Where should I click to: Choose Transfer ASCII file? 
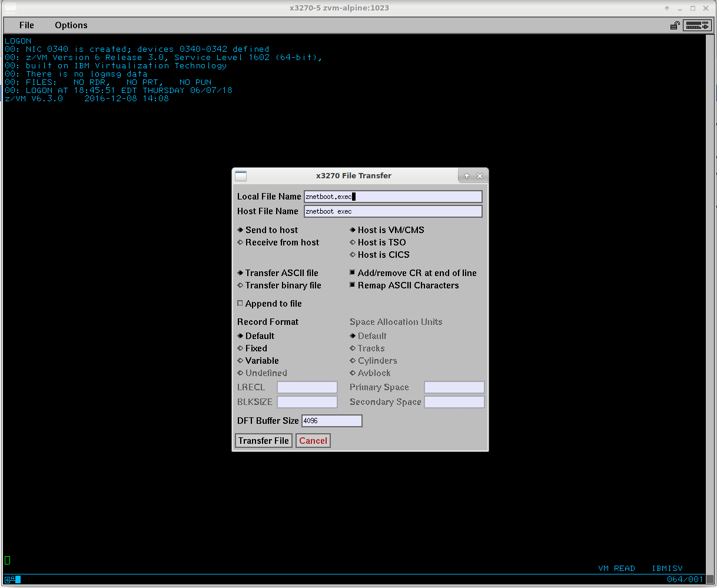(278, 273)
